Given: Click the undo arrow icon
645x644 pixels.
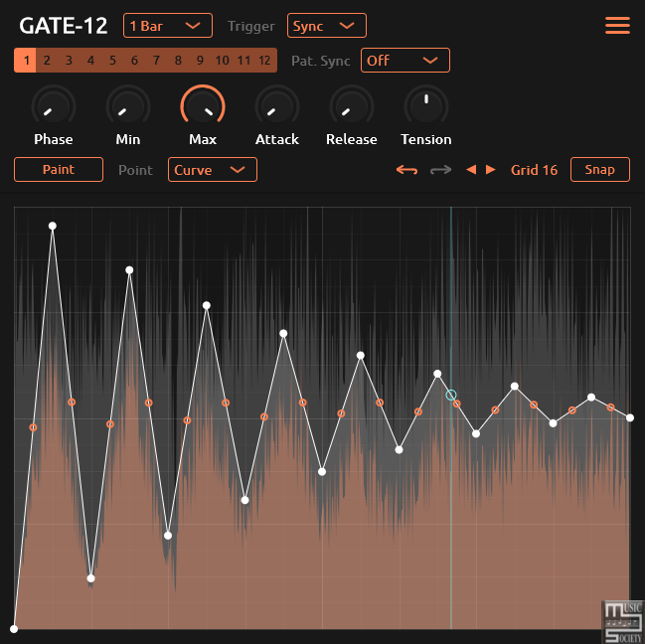Looking at the screenshot, I should [406, 169].
